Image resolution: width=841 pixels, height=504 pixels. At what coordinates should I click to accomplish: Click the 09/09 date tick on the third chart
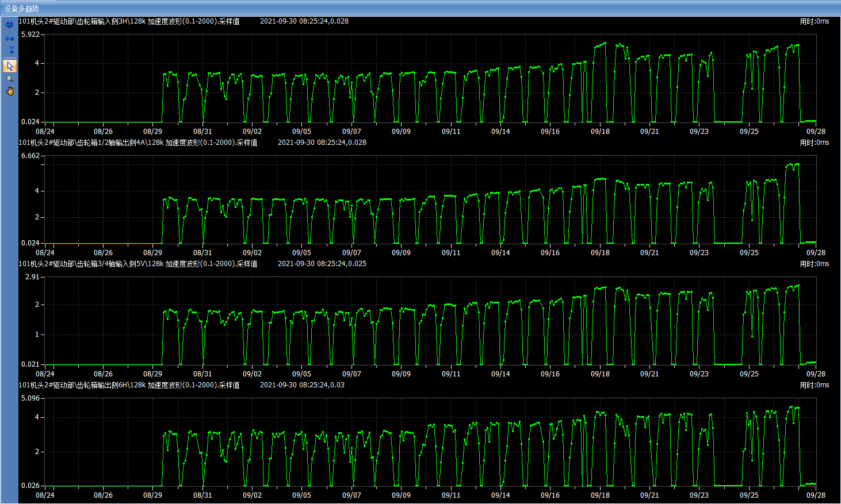401,374
